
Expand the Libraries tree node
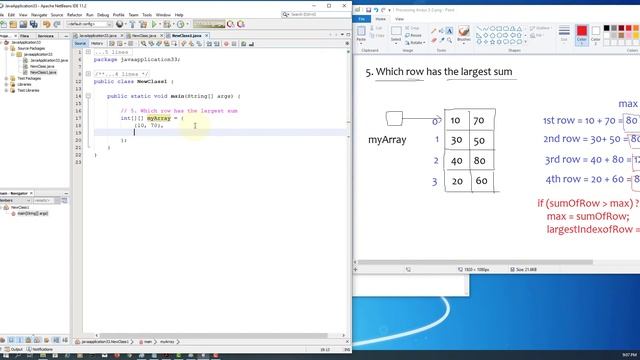(x=7, y=84)
